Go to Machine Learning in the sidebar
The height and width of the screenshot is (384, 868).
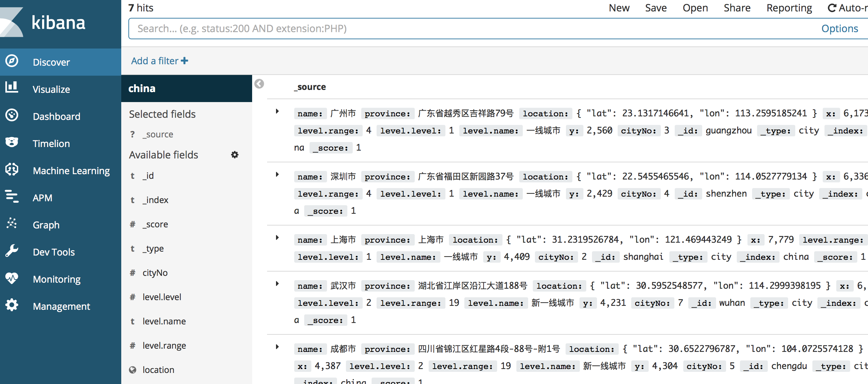61,171
